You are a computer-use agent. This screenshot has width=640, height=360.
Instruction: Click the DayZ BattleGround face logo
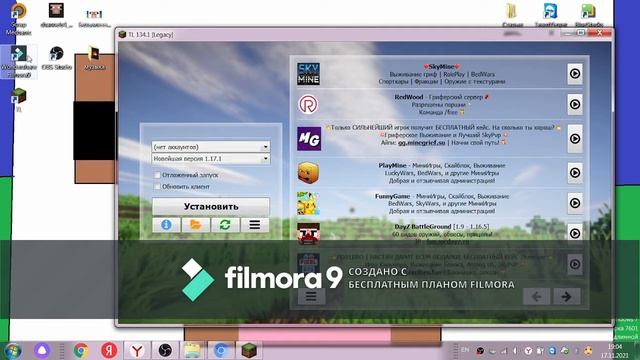tap(308, 233)
